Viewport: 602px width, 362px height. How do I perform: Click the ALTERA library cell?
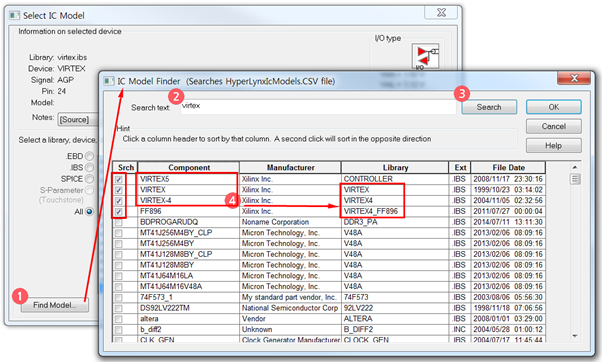(395, 319)
